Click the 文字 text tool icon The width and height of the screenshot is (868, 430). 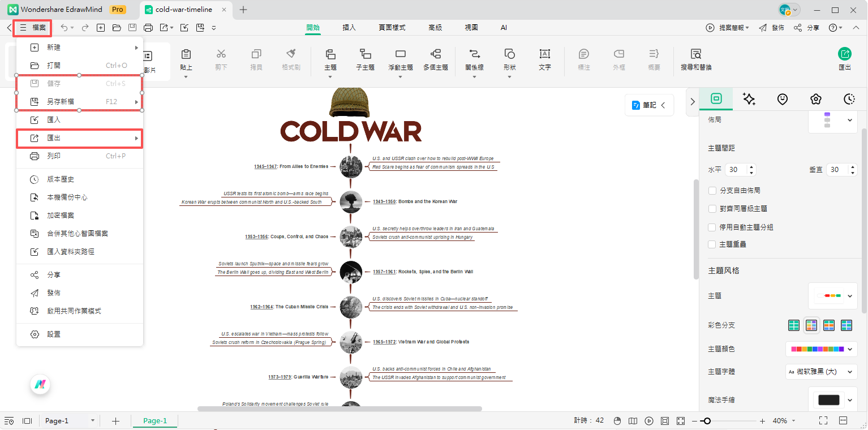[544, 54]
